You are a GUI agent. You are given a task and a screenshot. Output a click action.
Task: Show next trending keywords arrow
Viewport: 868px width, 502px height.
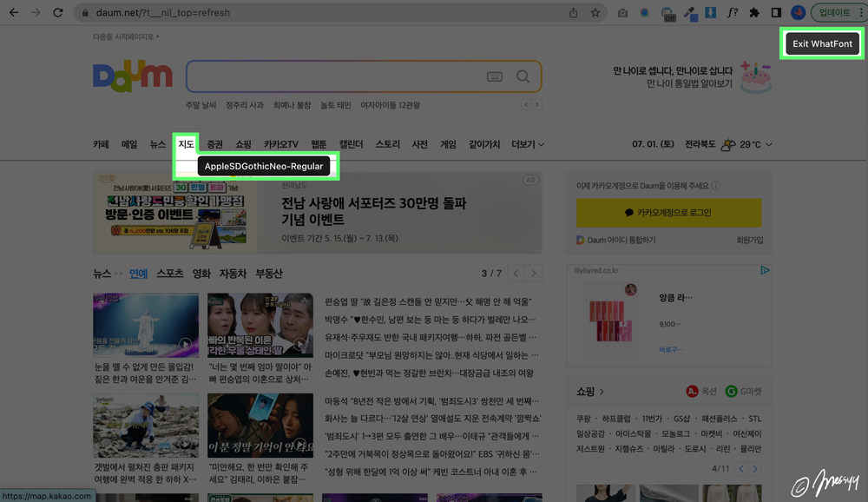pyautogui.click(x=536, y=105)
